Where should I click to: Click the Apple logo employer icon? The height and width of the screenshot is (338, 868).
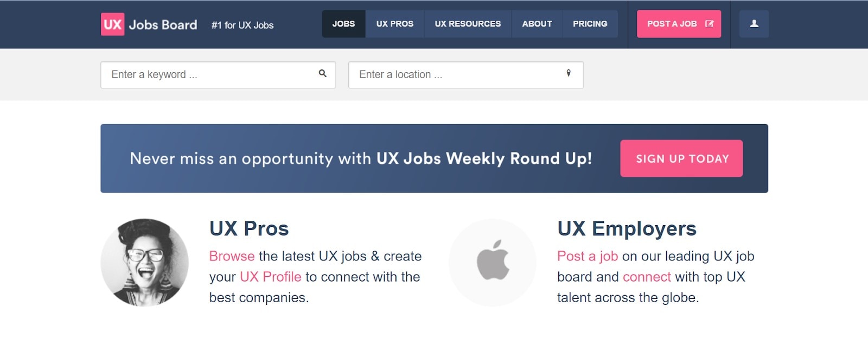pos(493,262)
